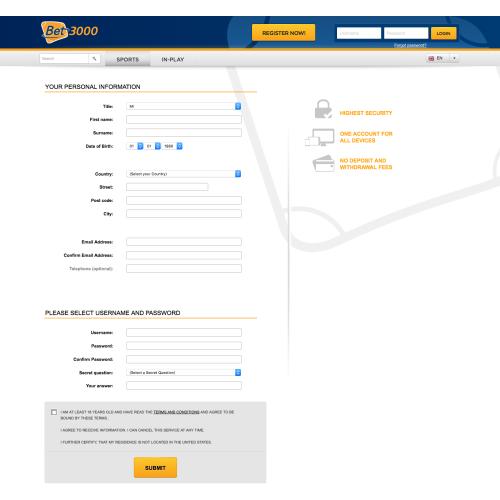Click the padlock Highest Security icon
The height and width of the screenshot is (500, 500).
(323, 109)
